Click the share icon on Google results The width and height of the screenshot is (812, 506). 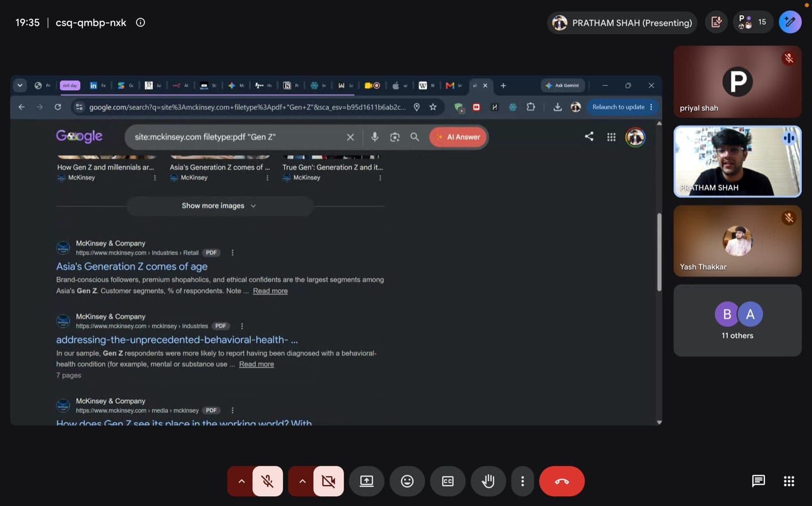pos(589,136)
